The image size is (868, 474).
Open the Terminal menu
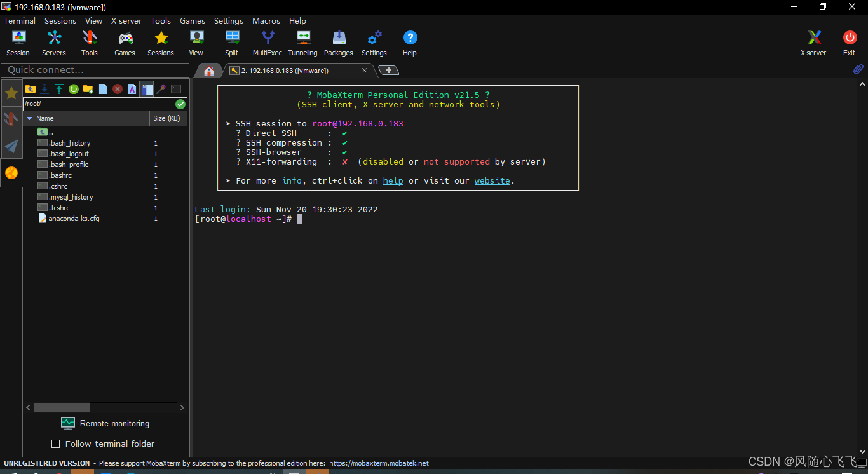[x=20, y=20]
